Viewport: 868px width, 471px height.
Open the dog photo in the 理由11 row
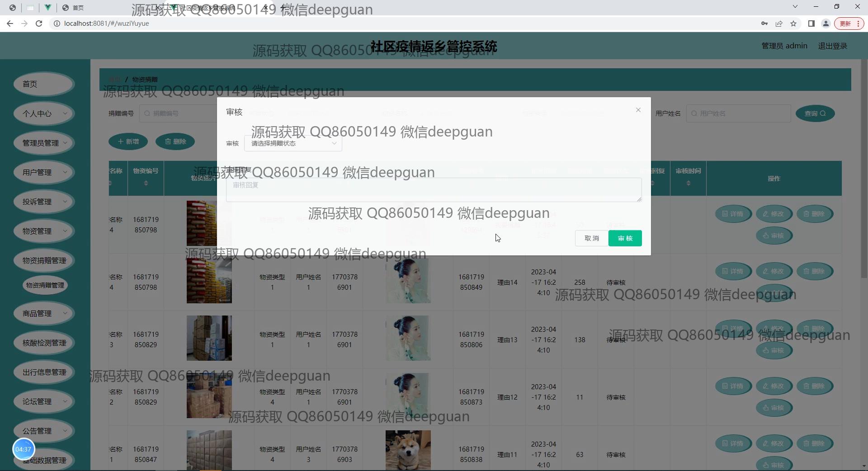tap(408, 450)
